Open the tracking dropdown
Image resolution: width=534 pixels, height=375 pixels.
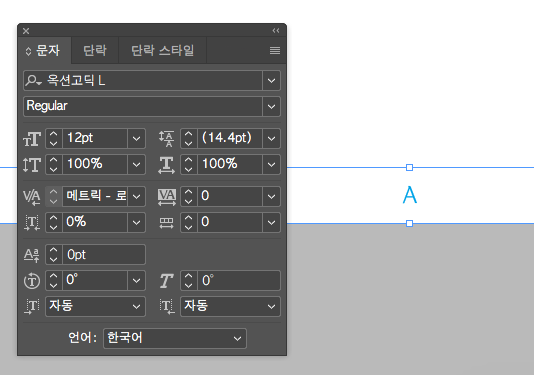coord(271,196)
